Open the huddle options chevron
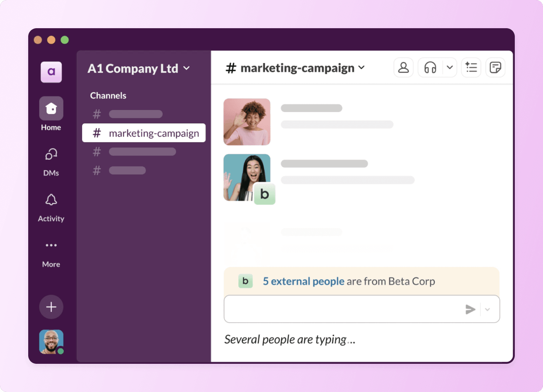543x392 pixels. point(449,67)
